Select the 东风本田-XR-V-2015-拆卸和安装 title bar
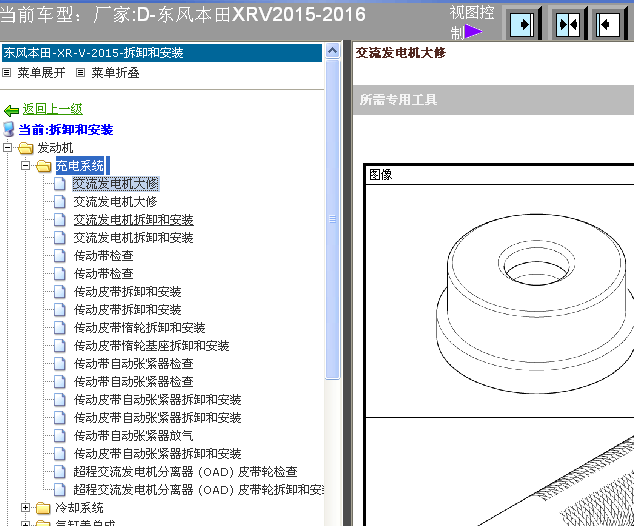This screenshot has width=634, height=526. (x=162, y=53)
